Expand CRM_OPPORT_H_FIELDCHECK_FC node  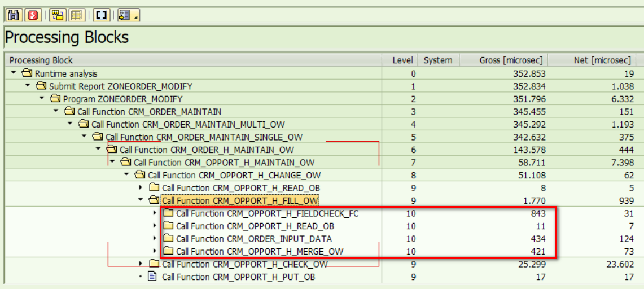155,213
